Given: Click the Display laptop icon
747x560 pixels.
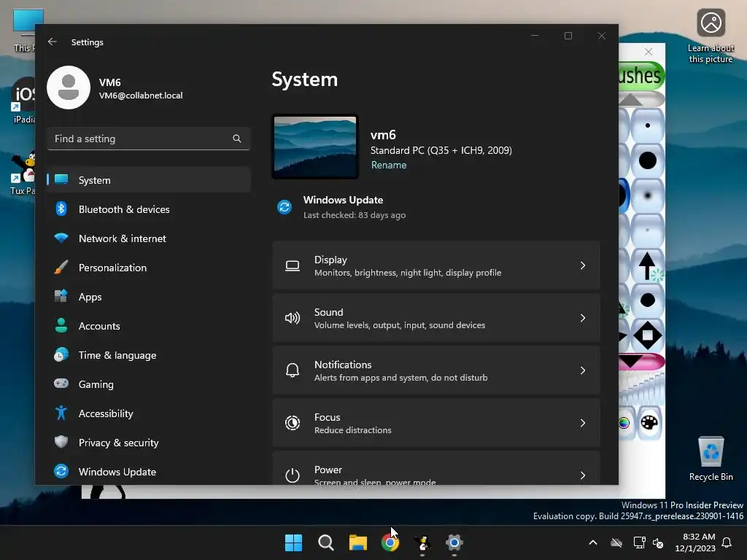Looking at the screenshot, I should click(293, 265).
